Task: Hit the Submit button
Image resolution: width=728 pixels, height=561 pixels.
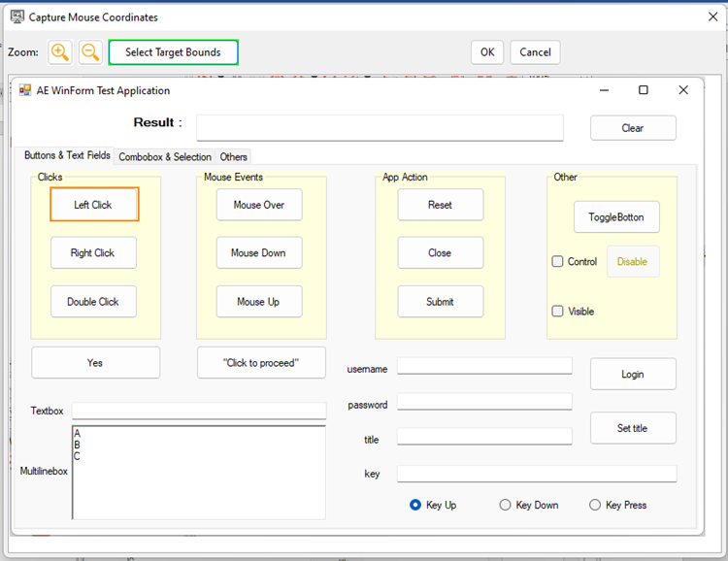Action: tap(440, 302)
